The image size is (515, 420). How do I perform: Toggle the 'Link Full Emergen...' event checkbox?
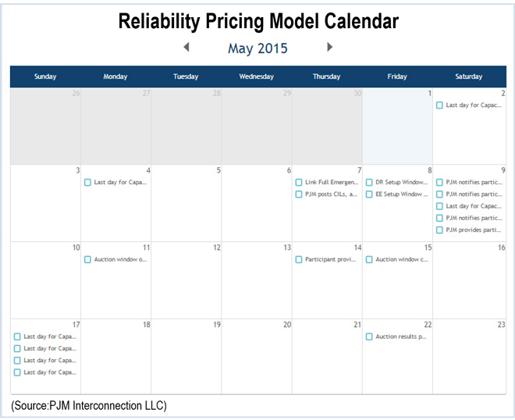tap(299, 183)
